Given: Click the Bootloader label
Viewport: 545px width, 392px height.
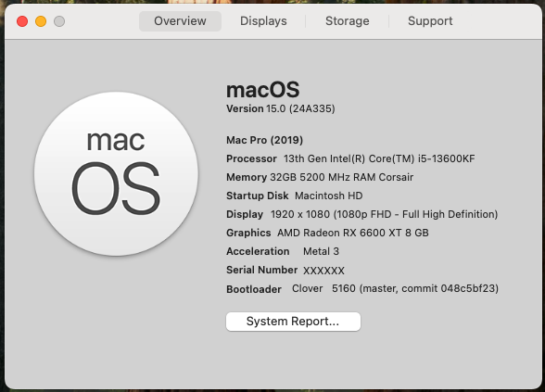Looking at the screenshot, I should tap(254, 289).
